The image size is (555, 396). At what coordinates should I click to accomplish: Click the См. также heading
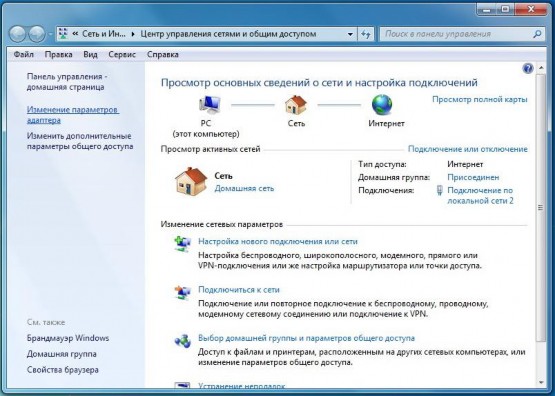coord(46,322)
